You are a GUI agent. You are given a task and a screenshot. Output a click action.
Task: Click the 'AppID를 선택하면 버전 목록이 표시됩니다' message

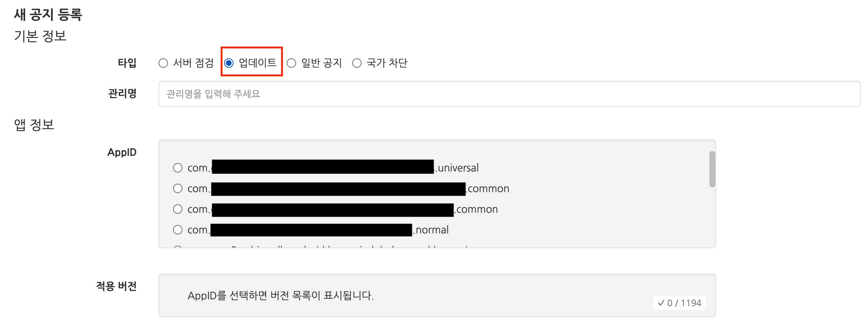click(x=281, y=296)
